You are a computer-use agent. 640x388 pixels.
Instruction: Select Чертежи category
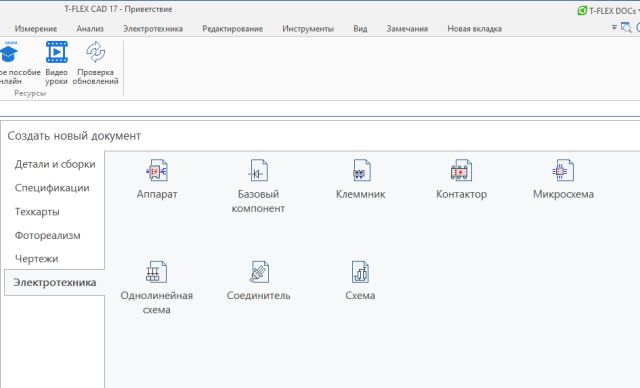coord(36,259)
